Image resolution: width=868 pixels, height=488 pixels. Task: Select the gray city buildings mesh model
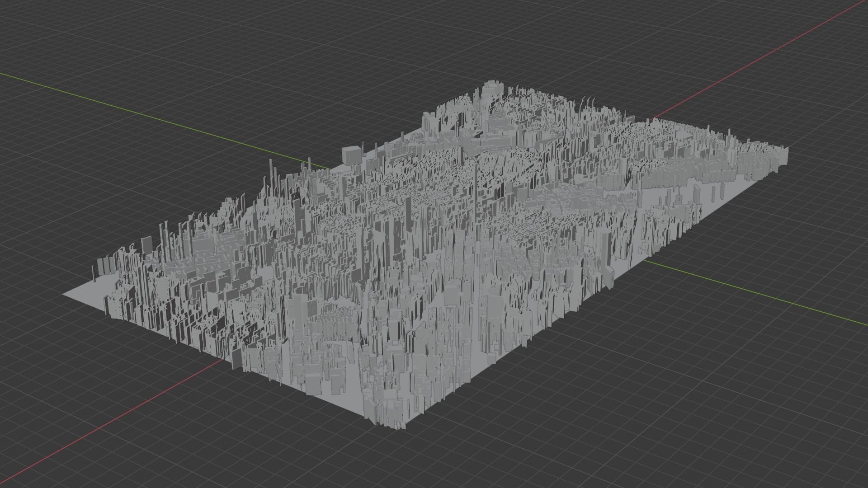click(425, 255)
